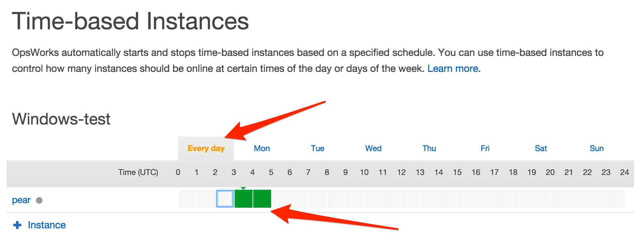Open the pear instance link
This screenshot has width=644, height=241.
point(21,200)
